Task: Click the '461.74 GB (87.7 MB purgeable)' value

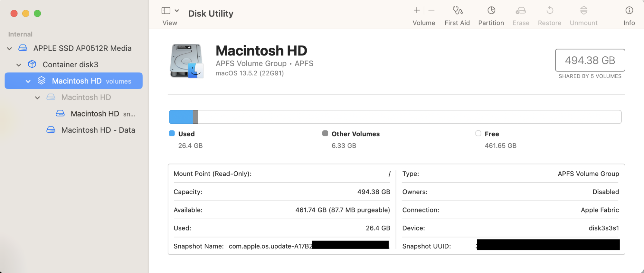Action: coord(343,210)
